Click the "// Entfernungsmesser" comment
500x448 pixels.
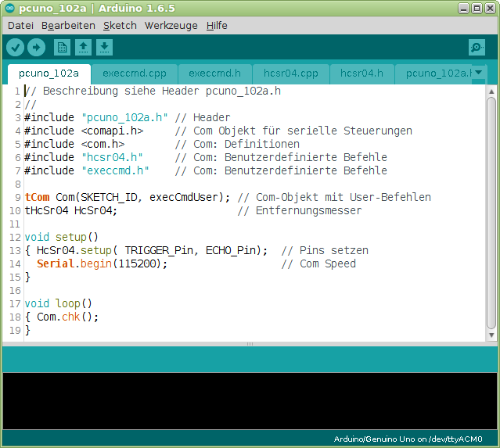[300, 210]
